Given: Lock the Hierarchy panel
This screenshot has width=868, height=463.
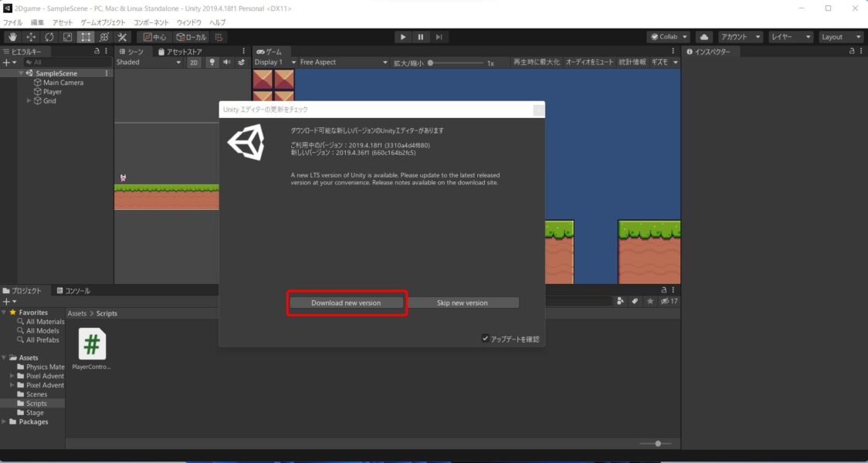Looking at the screenshot, I should point(97,51).
